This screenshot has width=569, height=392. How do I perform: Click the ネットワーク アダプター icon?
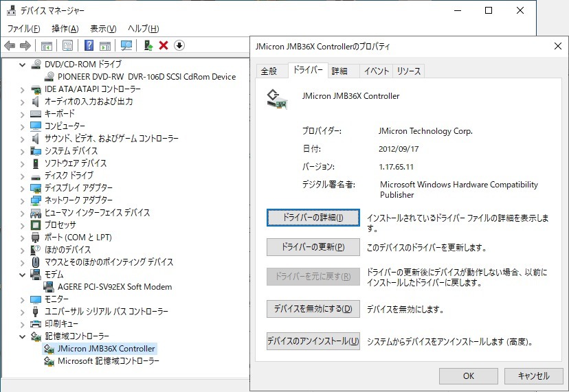pyautogui.click(x=36, y=200)
